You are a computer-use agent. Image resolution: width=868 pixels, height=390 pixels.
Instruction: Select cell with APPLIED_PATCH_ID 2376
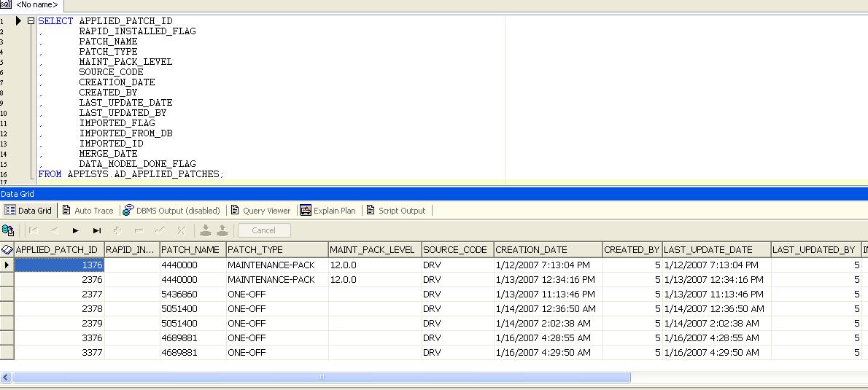pos(59,279)
